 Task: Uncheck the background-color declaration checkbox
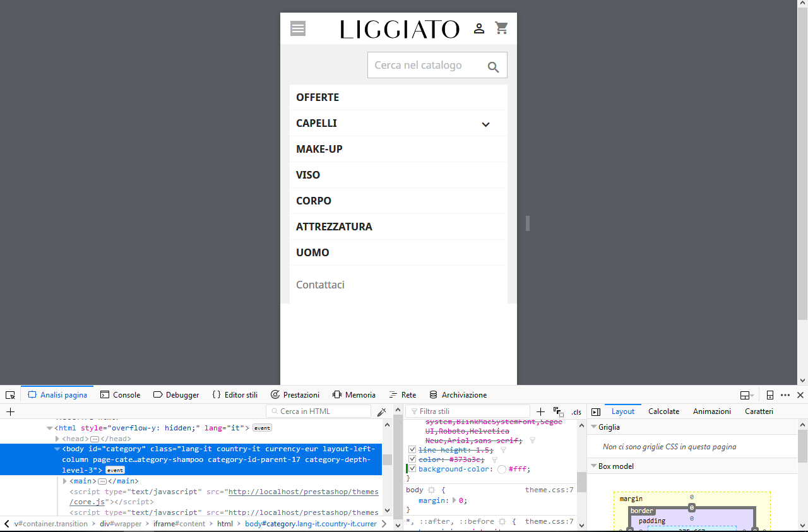[x=412, y=469]
